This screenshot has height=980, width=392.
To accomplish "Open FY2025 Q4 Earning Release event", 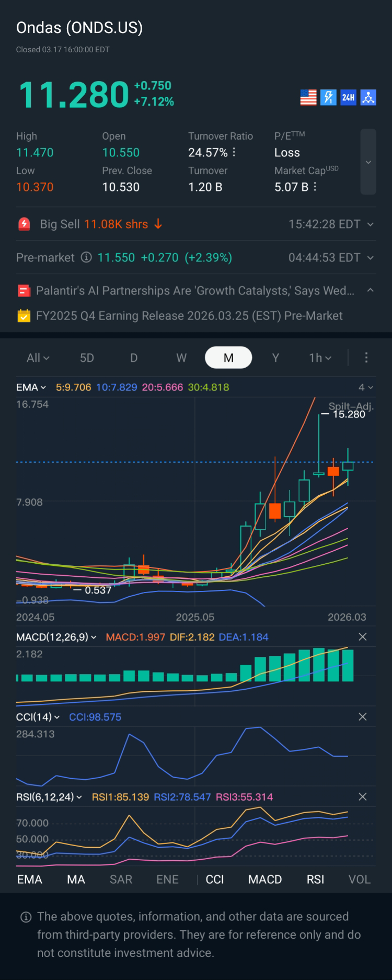I will pyautogui.click(x=189, y=316).
